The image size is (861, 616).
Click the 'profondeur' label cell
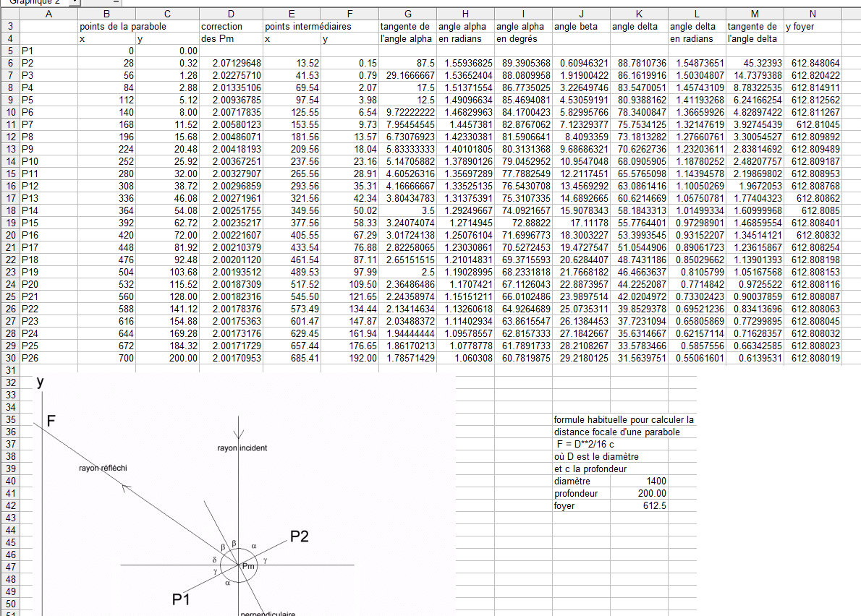(581, 494)
